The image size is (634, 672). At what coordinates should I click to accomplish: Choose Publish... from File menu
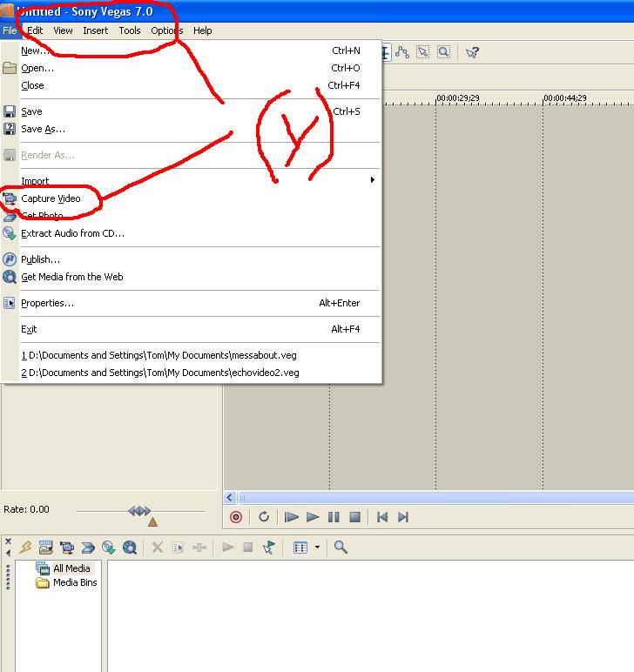point(191,259)
